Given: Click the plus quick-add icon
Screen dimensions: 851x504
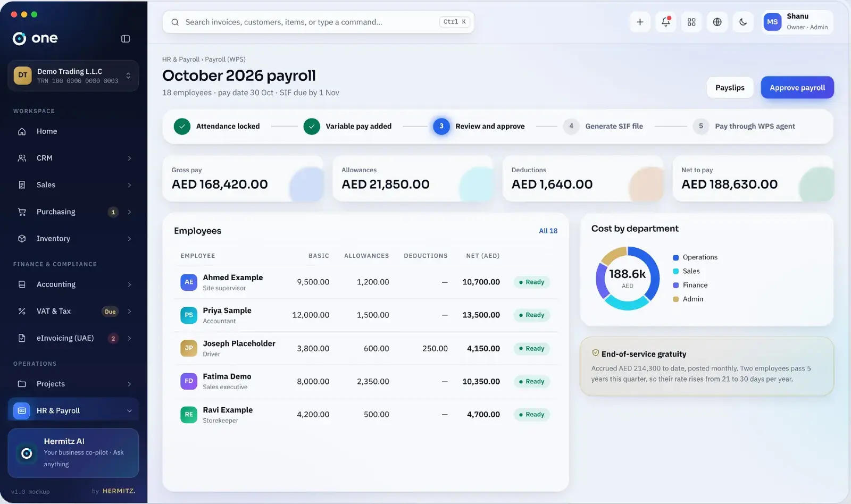Looking at the screenshot, I should pos(640,22).
